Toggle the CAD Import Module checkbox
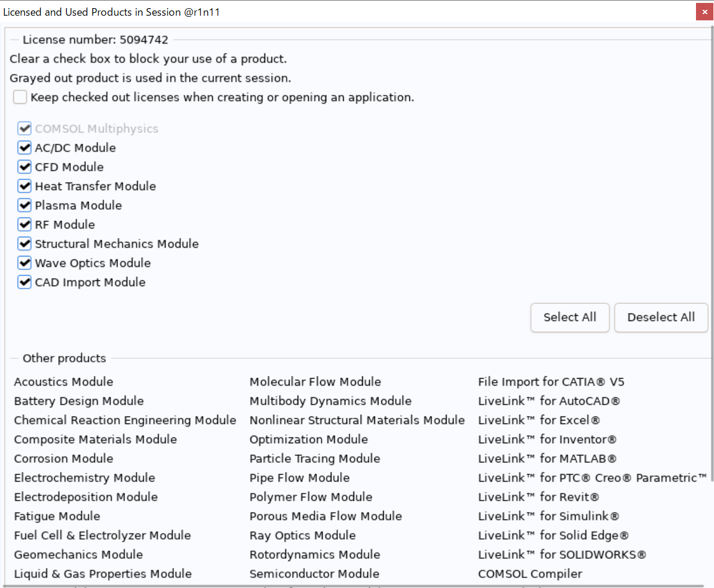The image size is (714, 588). [x=24, y=282]
